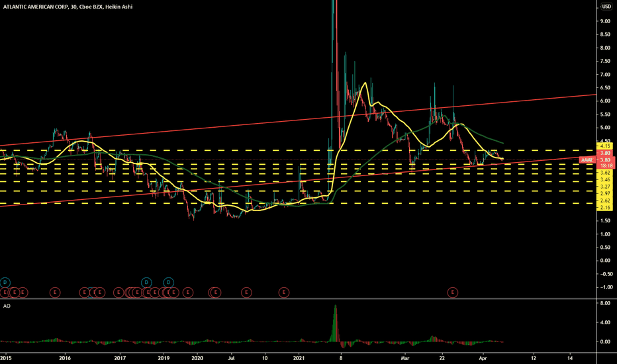
Task: Click the yellow 3.27 price level label
Action: point(606,187)
